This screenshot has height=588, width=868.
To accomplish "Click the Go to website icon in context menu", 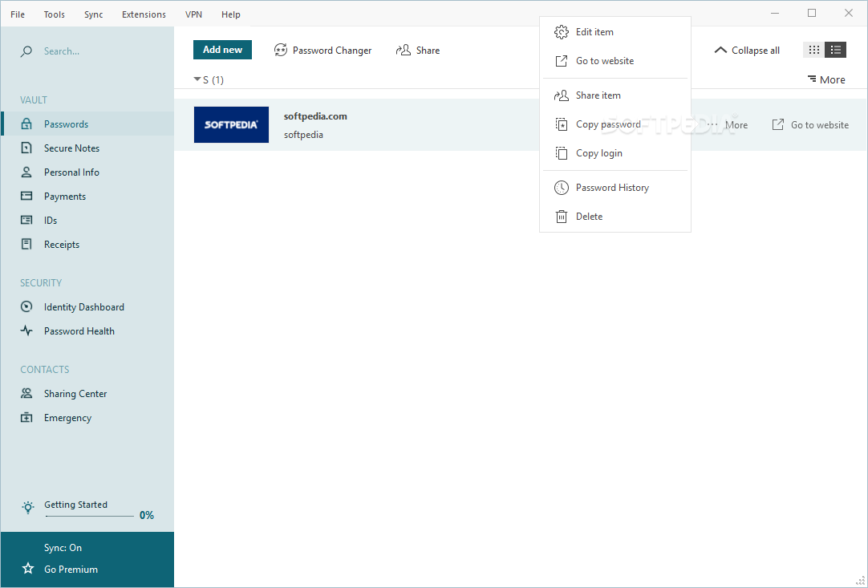I will (562, 61).
